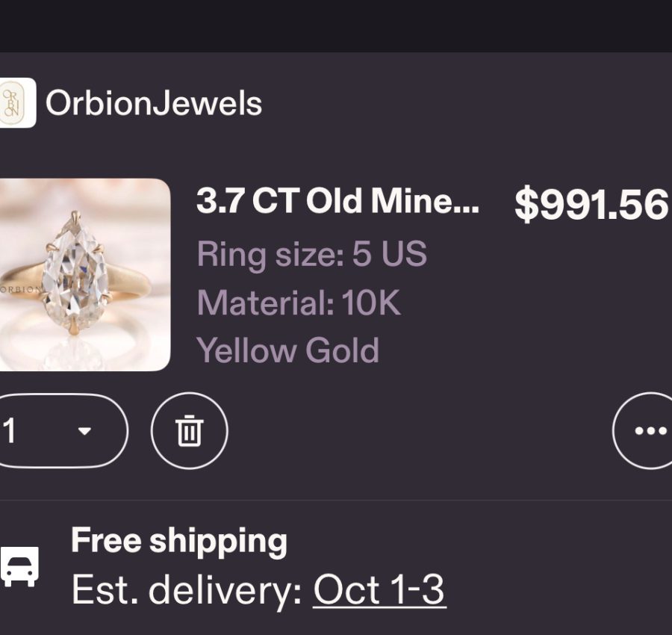
Task: Click the ORBION watermark on the photo
Action: click(20, 289)
